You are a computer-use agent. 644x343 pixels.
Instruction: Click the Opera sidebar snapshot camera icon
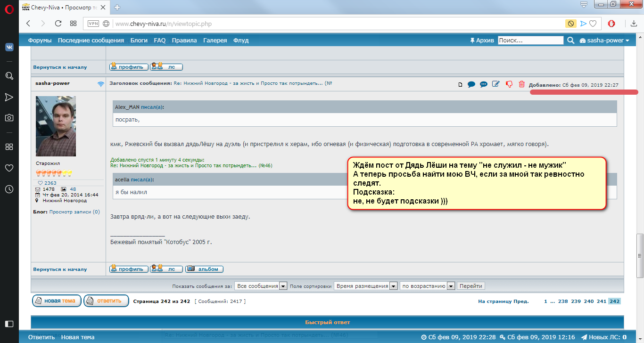9,118
